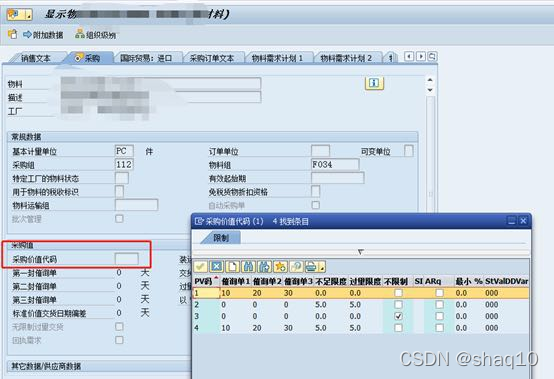The width and height of the screenshot is (554, 379).
Task: Click the 有效起始期 input field
Action: click(x=337, y=178)
